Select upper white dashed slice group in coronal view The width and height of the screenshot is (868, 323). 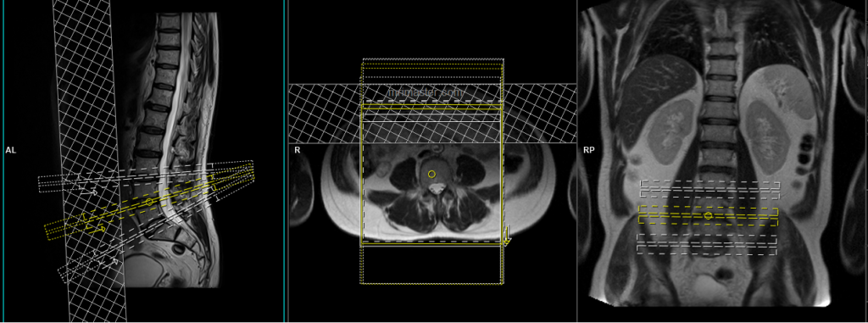coord(709,189)
